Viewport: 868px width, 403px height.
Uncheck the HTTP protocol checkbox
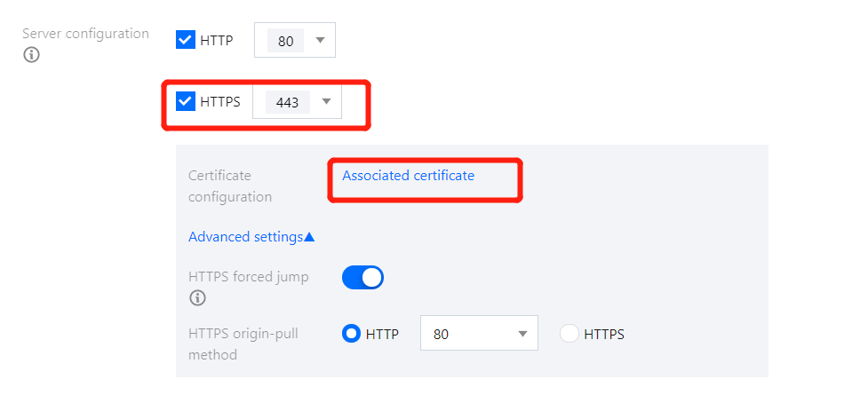coord(186,40)
